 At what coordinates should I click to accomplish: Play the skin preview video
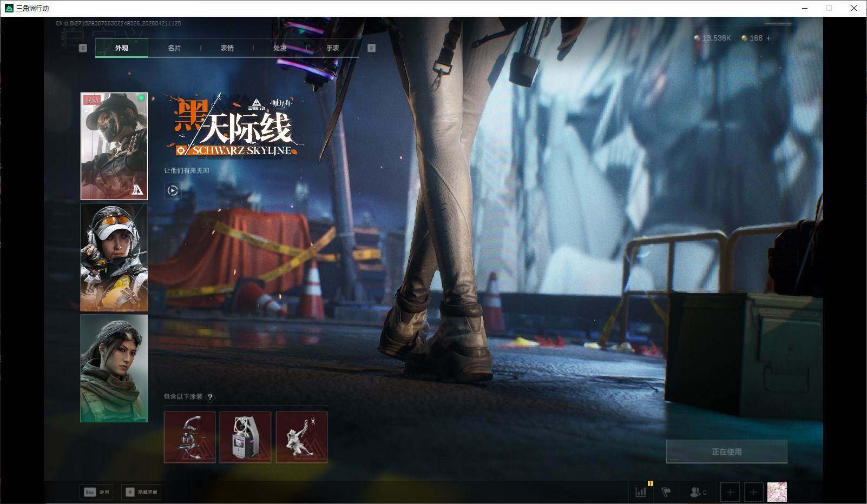[x=172, y=190]
